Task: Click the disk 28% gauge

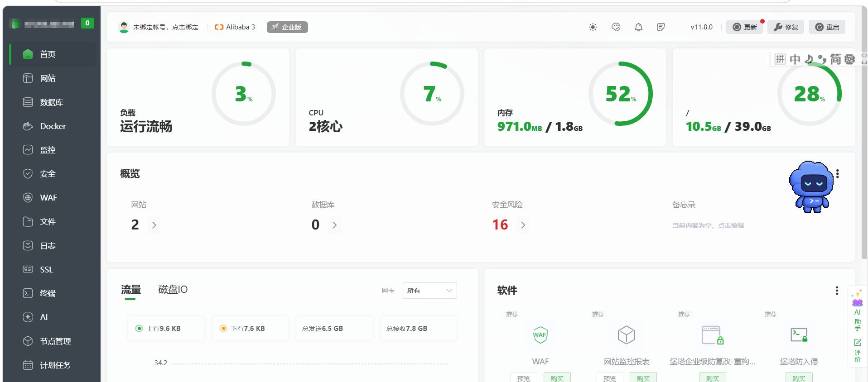Action: [x=810, y=94]
